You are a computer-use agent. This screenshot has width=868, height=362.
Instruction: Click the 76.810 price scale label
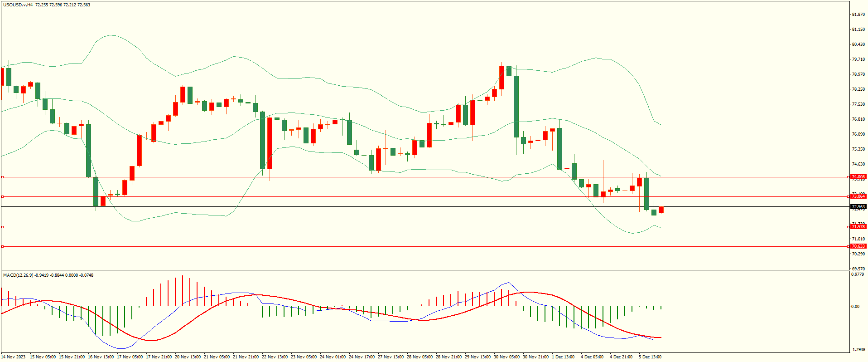point(858,119)
